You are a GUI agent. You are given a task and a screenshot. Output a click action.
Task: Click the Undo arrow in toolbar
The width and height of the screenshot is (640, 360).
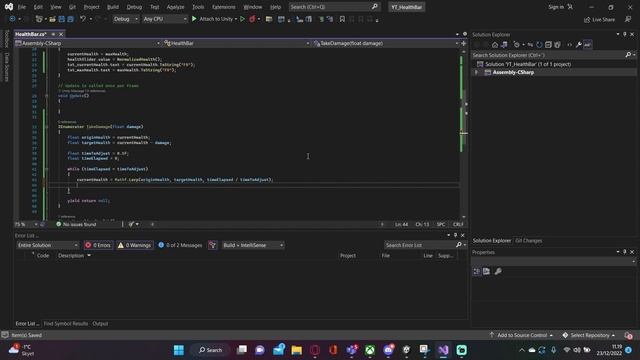click(83, 19)
